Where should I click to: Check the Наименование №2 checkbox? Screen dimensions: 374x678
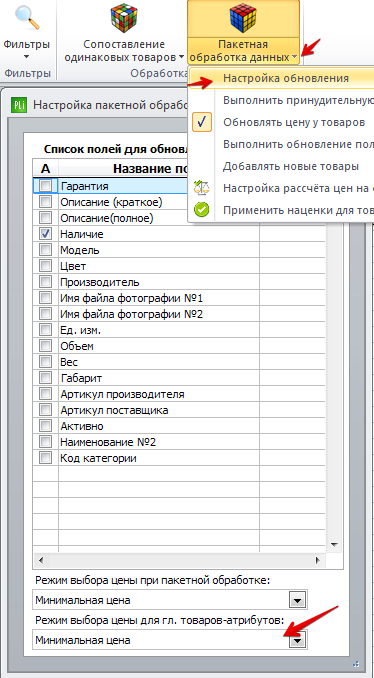click(x=45, y=442)
